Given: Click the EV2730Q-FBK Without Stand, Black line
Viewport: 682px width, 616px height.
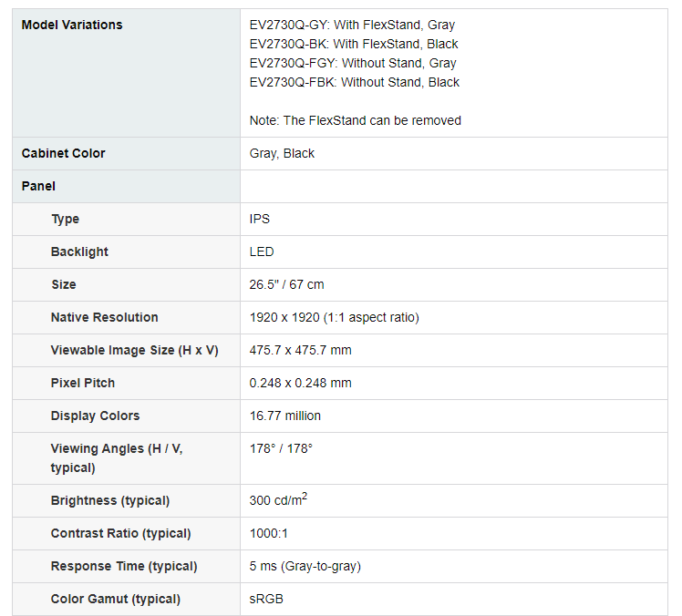Looking at the screenshot, I should point(354,82).
